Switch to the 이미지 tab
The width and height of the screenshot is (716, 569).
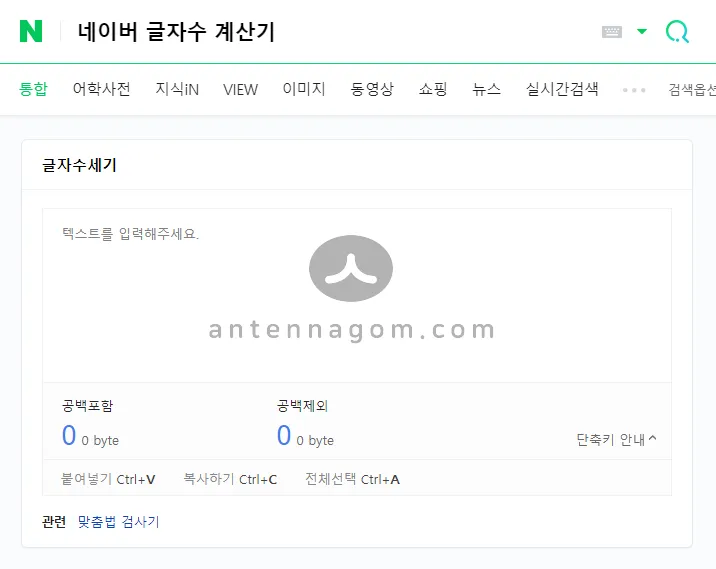[x=304, y=89]
